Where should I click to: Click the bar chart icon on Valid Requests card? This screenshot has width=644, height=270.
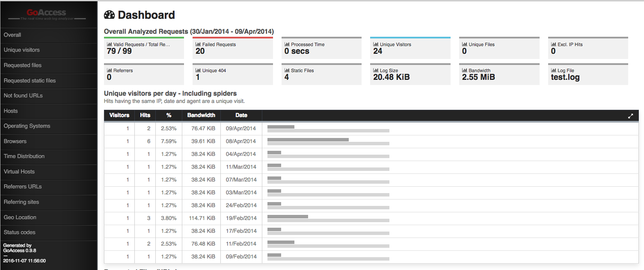(110, 44)
